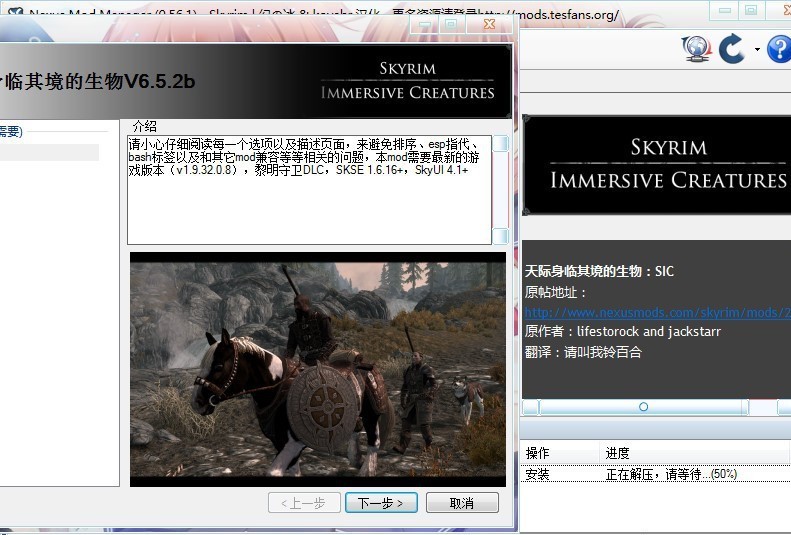Image resolution: width=791 pixels, height=535 pixels.
Task: Click the horizontal scrollbar under the mod description
Action: coord(643,407)
